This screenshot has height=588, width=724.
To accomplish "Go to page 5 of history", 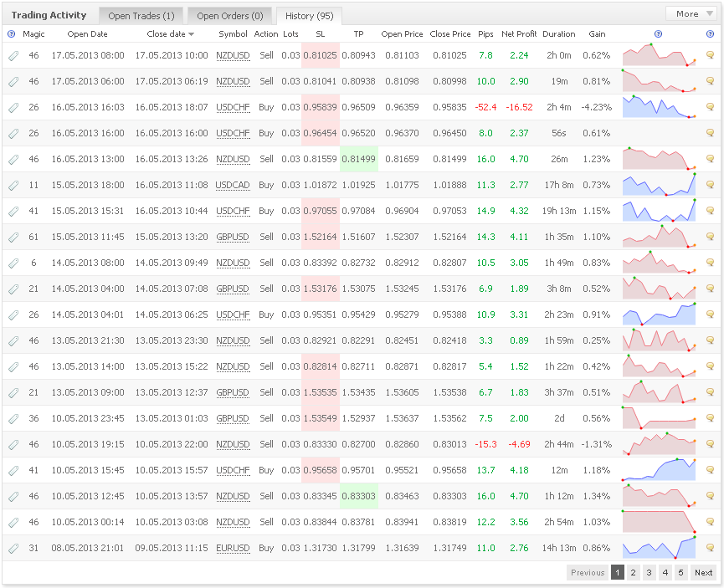I will point(680,572).
